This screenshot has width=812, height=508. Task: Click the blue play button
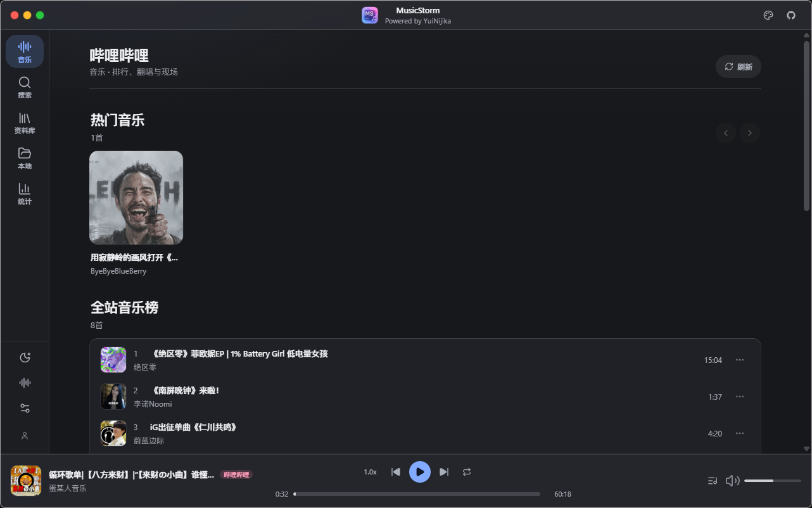pyautogui.click(x=420, y=472)
